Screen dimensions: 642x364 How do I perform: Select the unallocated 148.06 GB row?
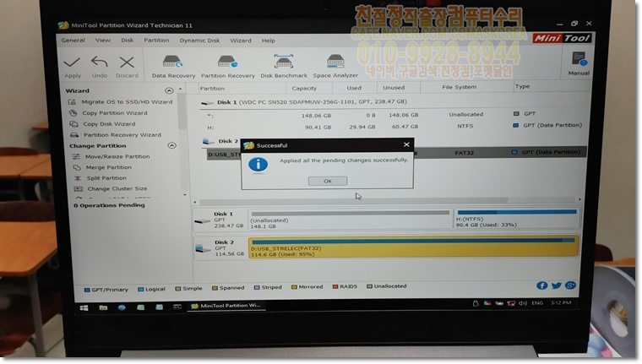point(394,115)
